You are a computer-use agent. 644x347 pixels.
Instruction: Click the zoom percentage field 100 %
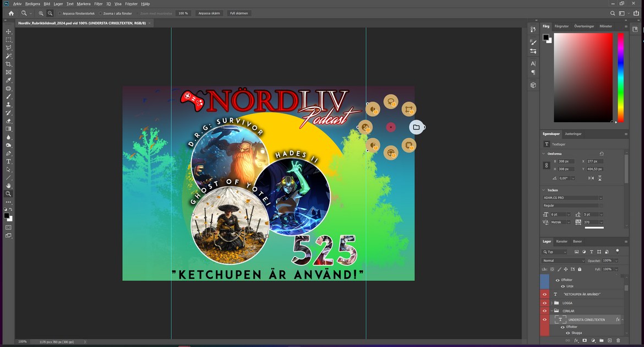pos(183,13)
